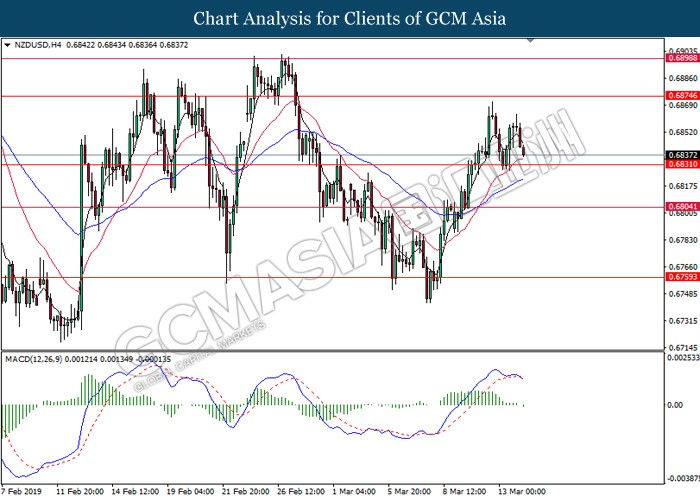Click the 0.68310 support price label
This screenshot has height=500, width=700.
682,164
